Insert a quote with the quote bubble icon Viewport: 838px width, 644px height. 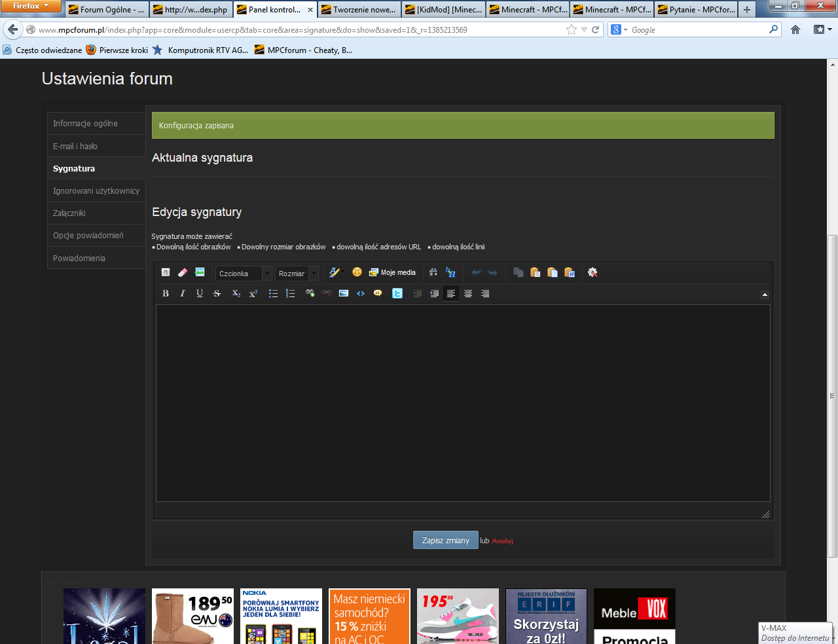tap(378, 294)
